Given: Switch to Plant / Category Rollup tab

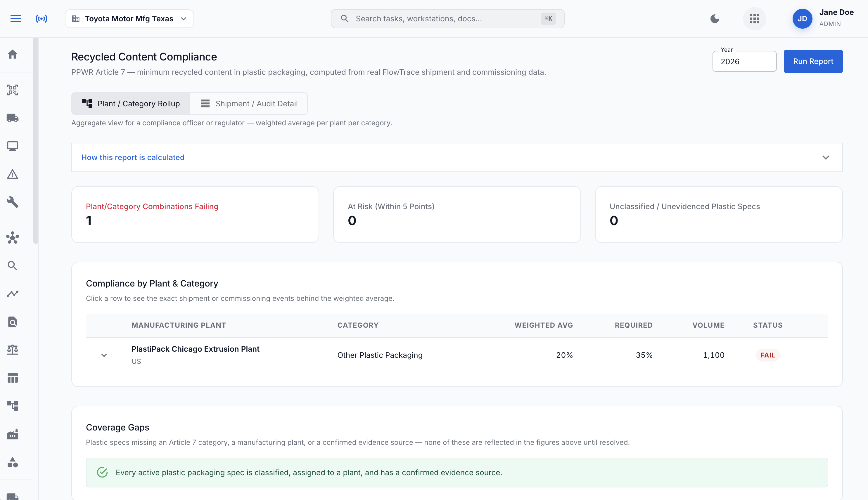Looking at the screenshot, I should 131,103.
